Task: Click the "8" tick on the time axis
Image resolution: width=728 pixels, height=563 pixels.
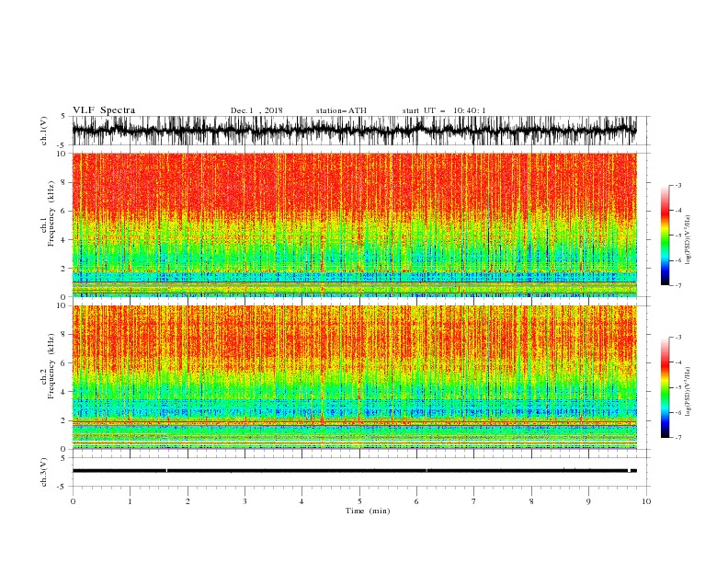Action: point(531,501)
